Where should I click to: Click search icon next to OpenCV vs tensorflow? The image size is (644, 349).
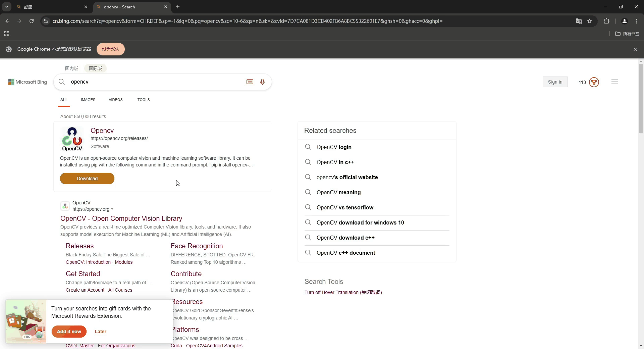[308, 207]
